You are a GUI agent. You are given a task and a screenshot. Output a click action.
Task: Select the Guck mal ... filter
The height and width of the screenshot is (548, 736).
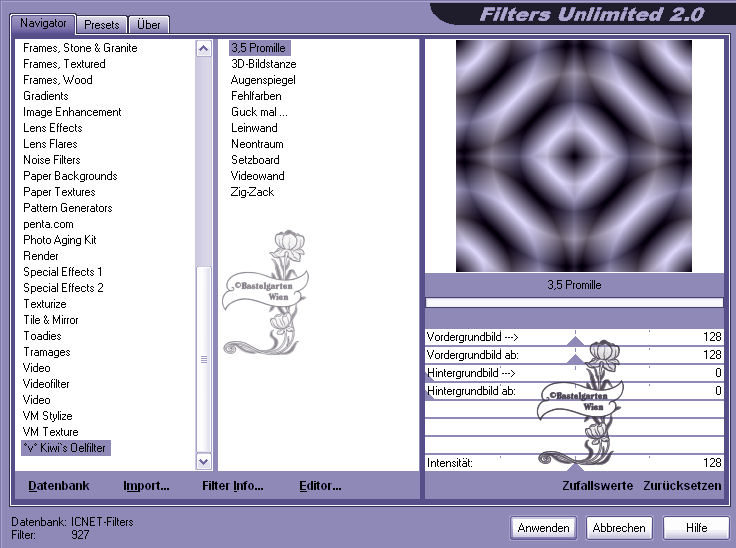click(259, 112)
